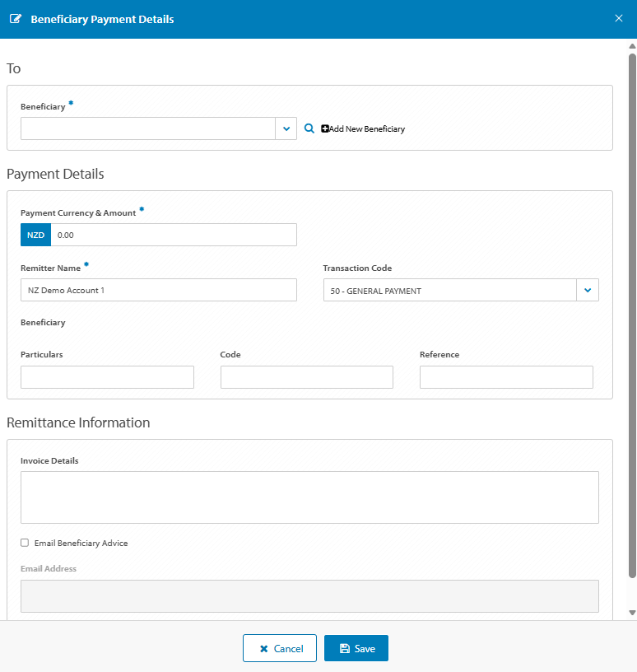The image size is (637, 672).
Task: Click the edit pencil icon in dialog header
Action: click(16, 19)
